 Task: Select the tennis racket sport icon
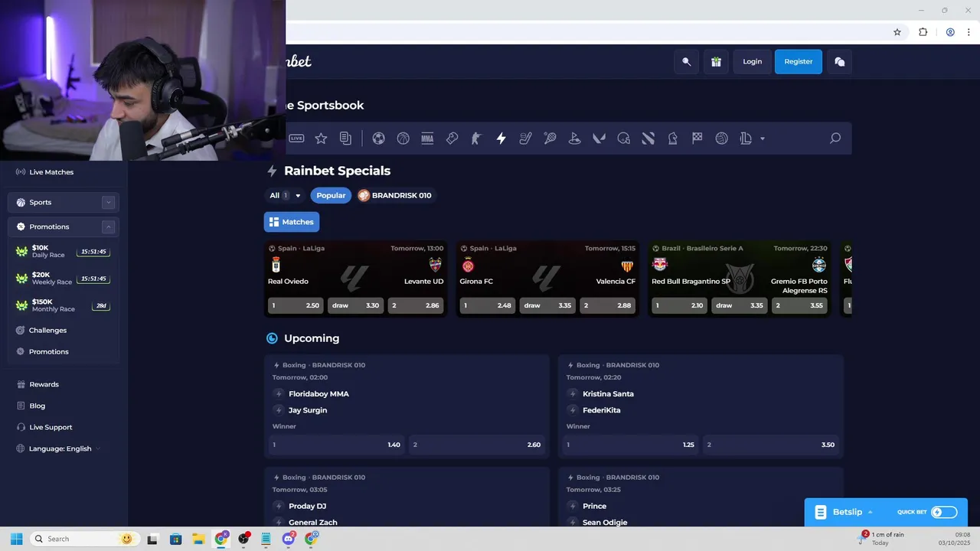(550, 139)
